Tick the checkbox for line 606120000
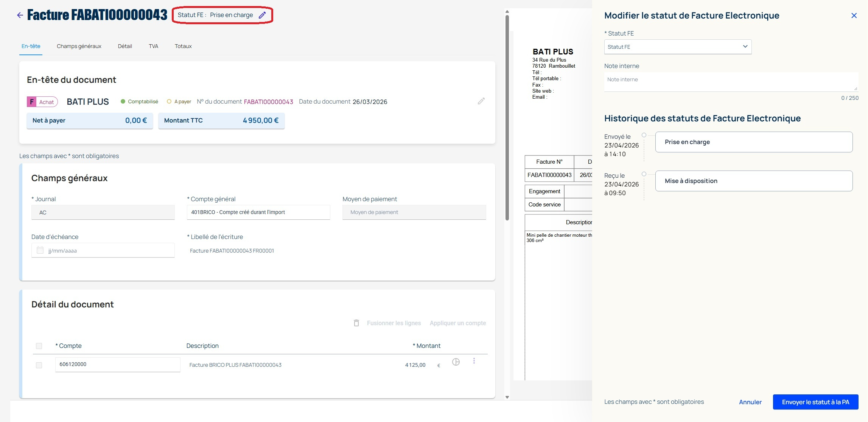Screen dimensions: 868x422 39,365
